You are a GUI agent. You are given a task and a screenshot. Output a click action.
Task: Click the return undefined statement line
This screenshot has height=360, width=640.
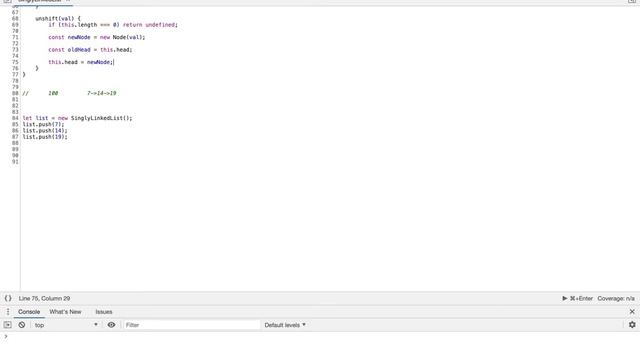113,25
